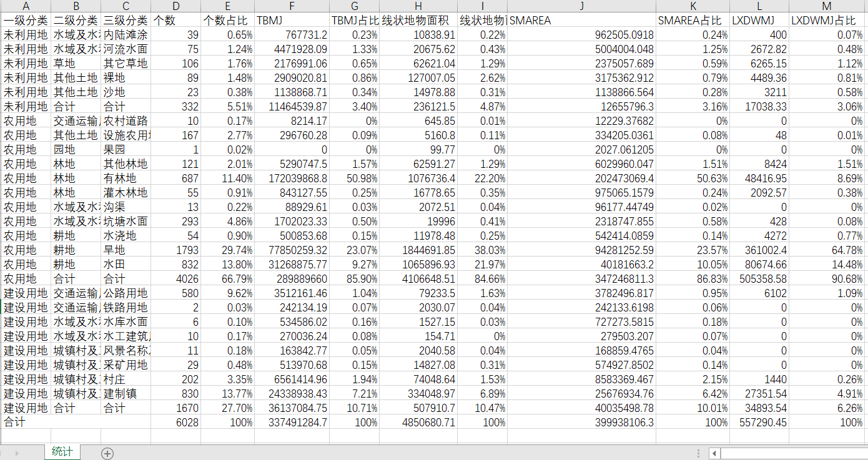Select column H header

(418, 6)
